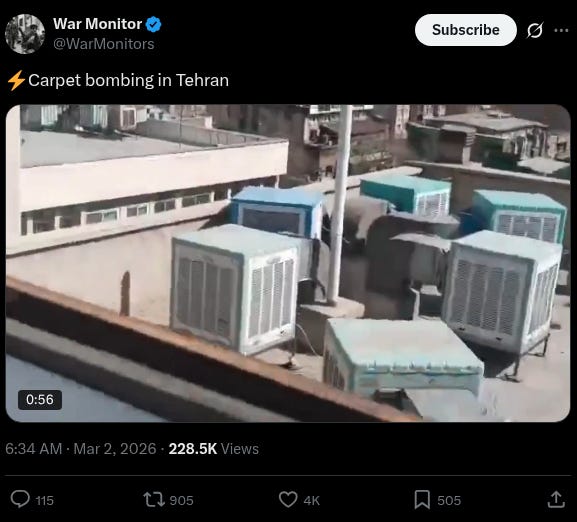Like the post with the heart icon

pyautogui.click(x=288, y=500)
